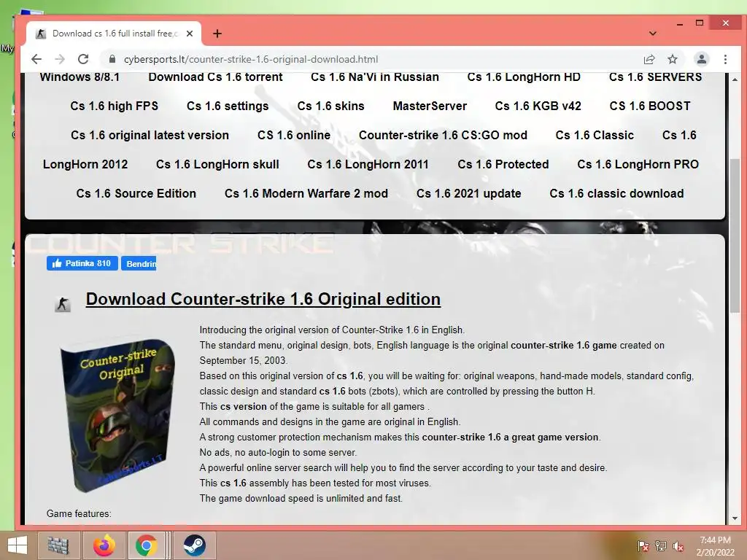Open Cs 1.6 2021 update link
This screenshot has width=747, height=560.
click(x=469, y=193)
